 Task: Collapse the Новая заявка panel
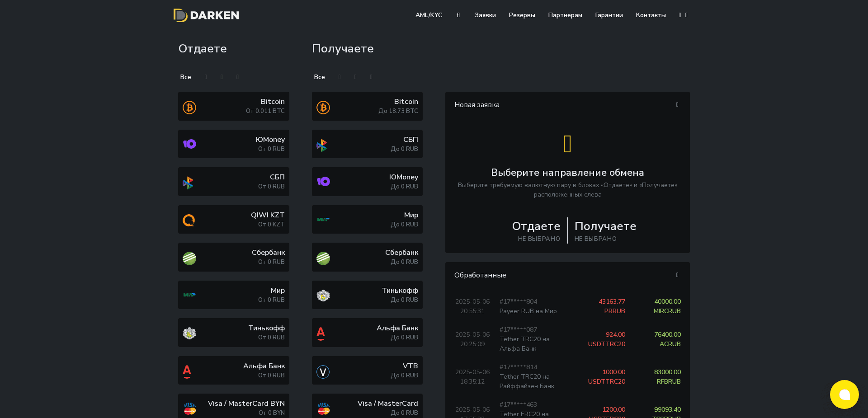[677, 104]
